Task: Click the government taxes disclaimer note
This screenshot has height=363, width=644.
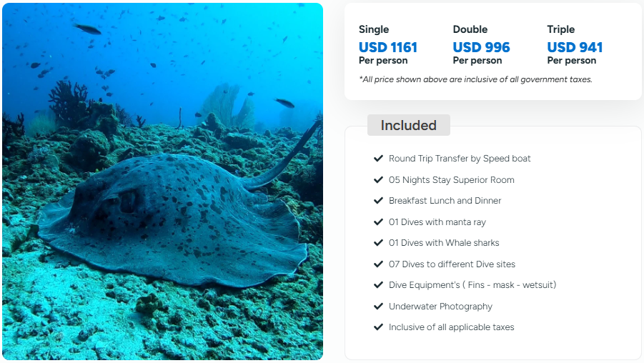Action: point(475,79)
